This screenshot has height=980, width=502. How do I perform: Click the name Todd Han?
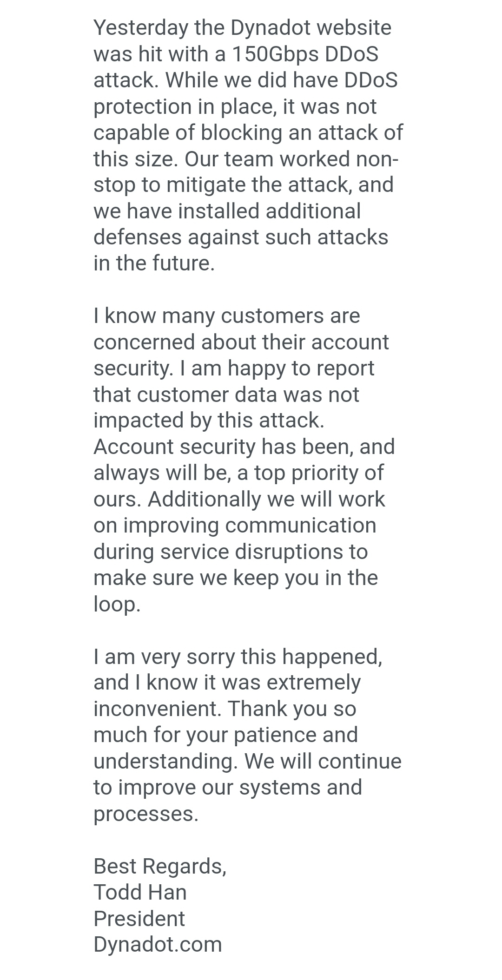point(140,892)
